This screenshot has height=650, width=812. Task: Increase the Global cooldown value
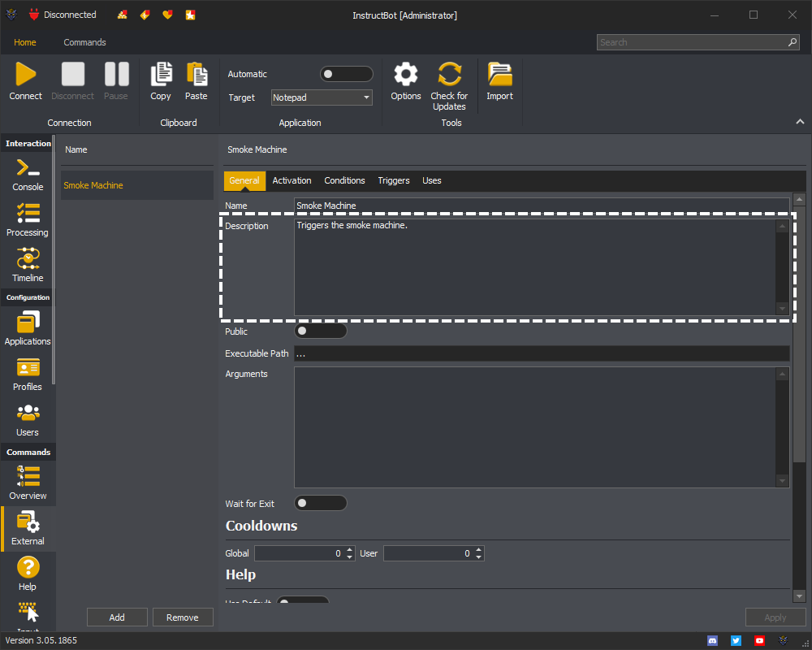[x=349, y=549]
